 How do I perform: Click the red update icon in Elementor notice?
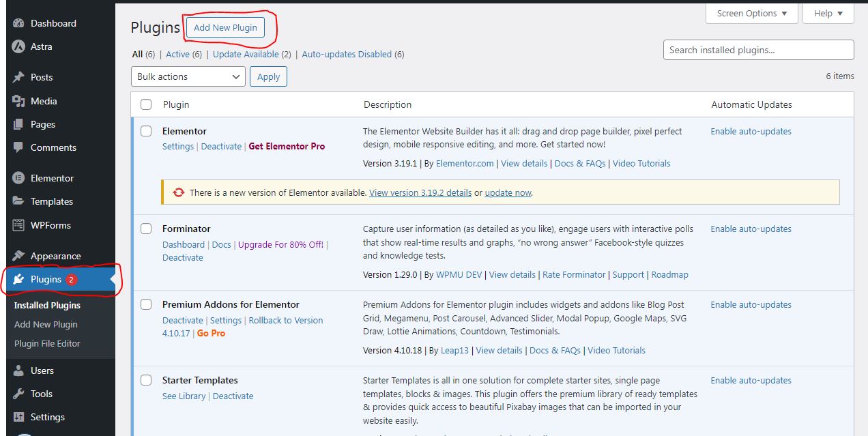click(179, 192)
